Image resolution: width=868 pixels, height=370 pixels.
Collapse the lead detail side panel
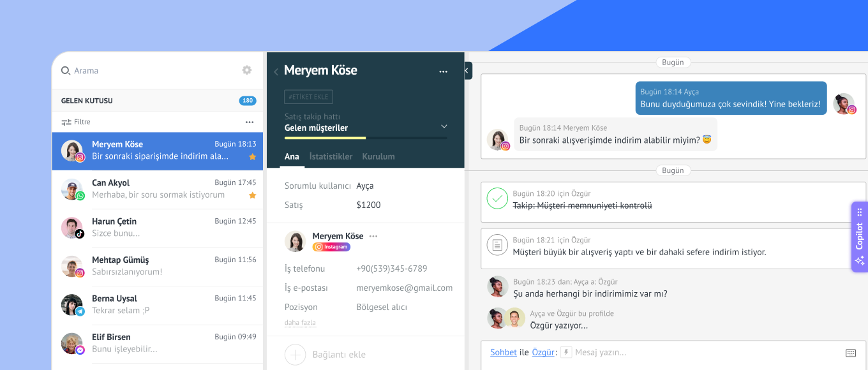(x=468, y=70)
